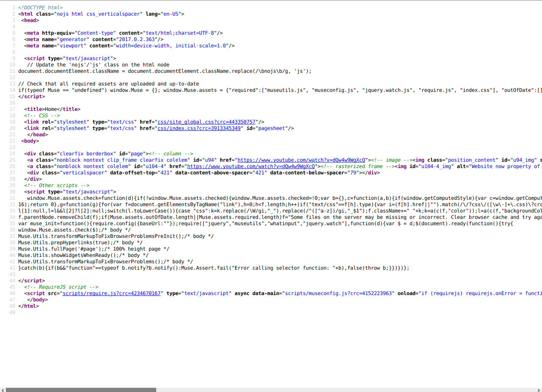Click line number 25 in the gutter
542x392 pixels.
(x=13, y=160)
